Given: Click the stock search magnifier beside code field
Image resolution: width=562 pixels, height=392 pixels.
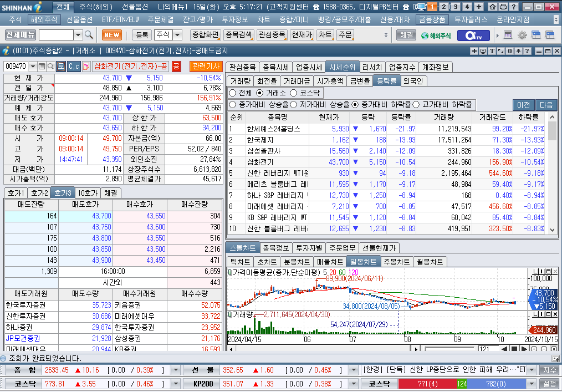Looking at the screenshot, I should (50, 67).
